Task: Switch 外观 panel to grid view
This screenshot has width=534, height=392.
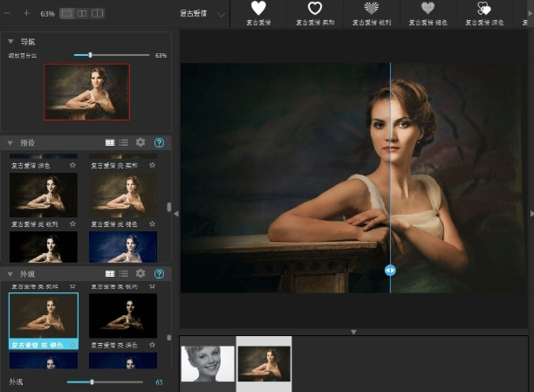Action: [110, 273]
